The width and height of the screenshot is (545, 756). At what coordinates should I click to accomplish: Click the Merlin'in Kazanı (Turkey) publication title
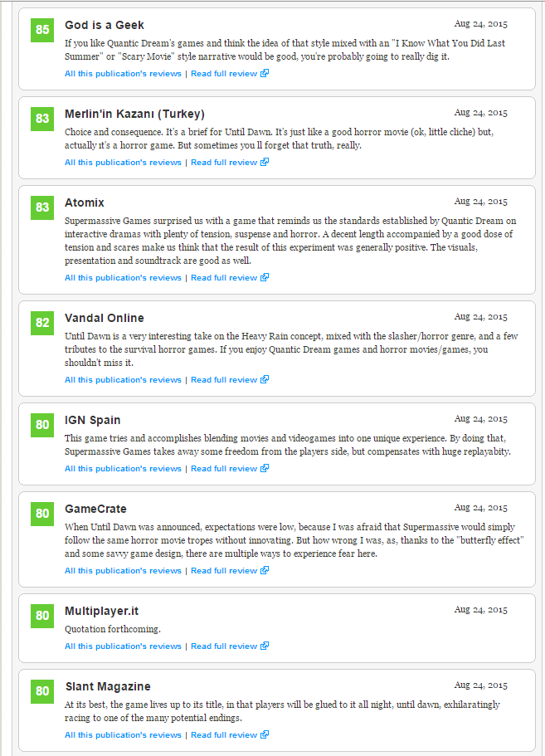click(134, 115)
